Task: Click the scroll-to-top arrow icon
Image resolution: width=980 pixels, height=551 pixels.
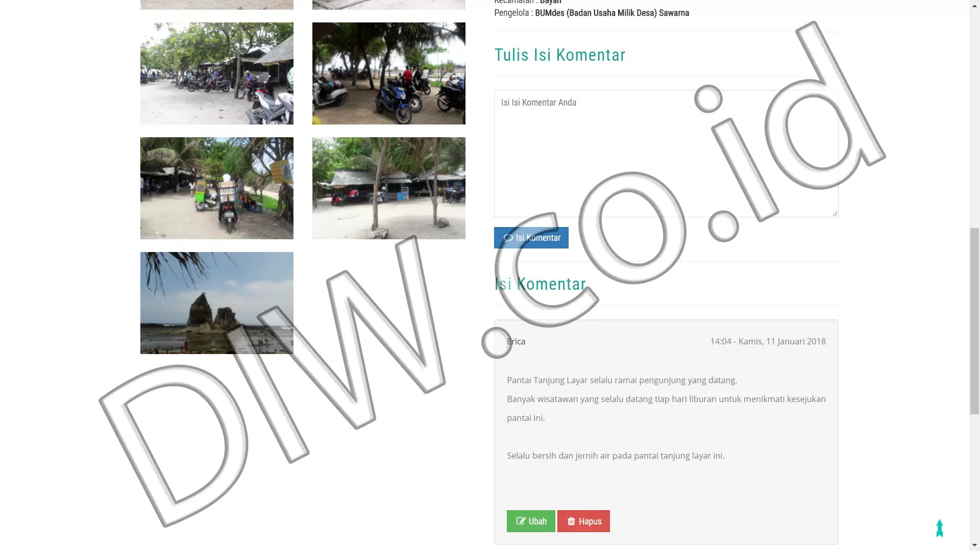Action: click(940, 528)
